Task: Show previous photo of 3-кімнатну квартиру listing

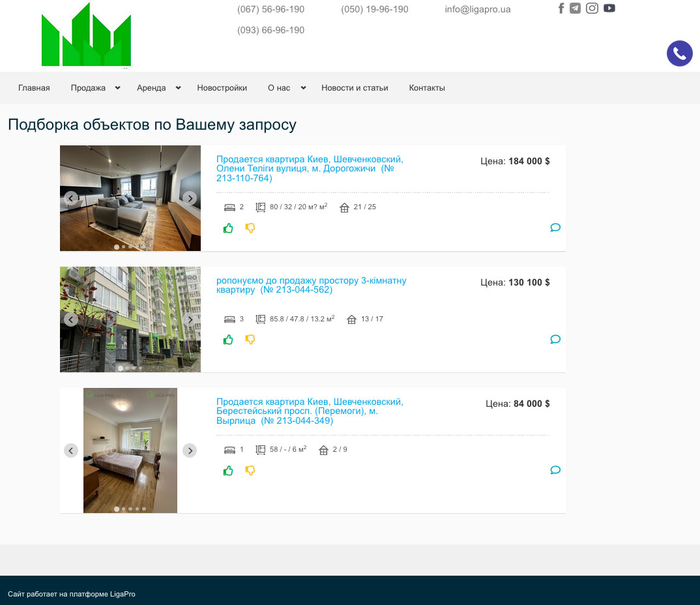Action: coord(71,319)
